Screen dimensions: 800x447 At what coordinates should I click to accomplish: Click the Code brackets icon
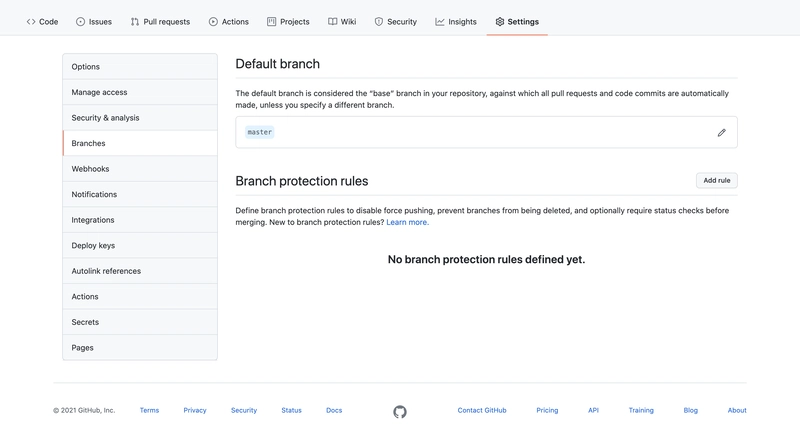point(31,21)
